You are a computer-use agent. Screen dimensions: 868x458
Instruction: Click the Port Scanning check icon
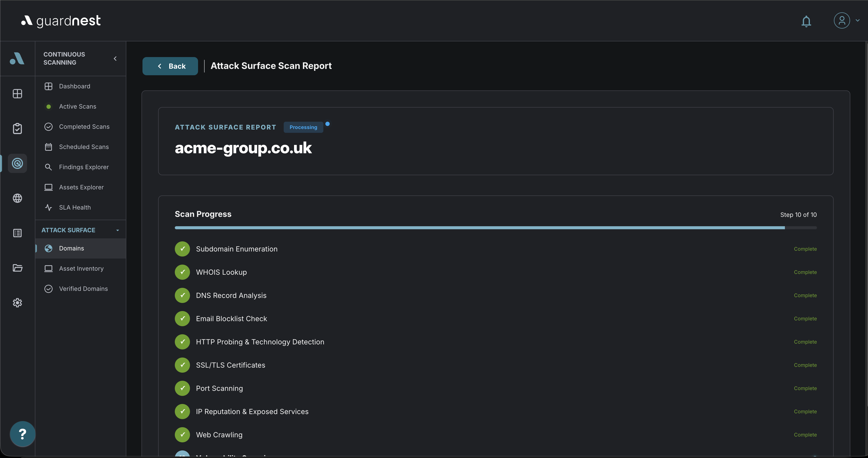coord(182,388)
